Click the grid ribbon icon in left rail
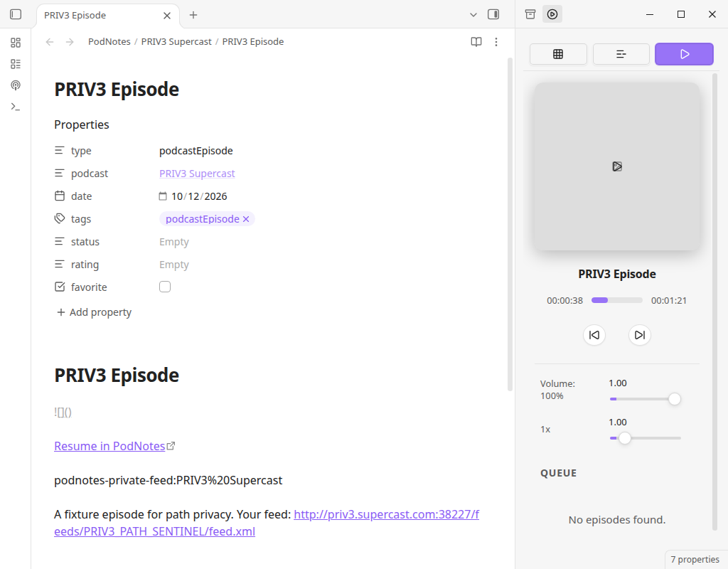Image resolution: width=728 pixels, height=569 pixels. click(x=16, y=43)
